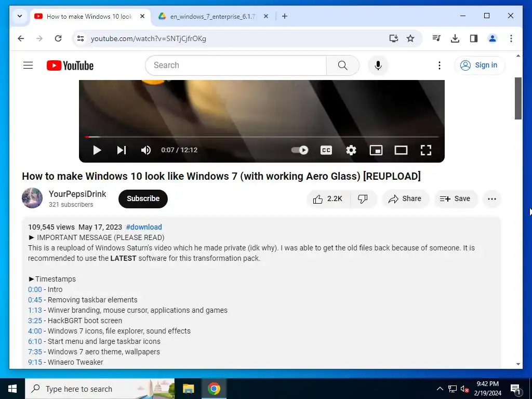This screenshot has height=399, width=532.
Task: Click the Sign in button
Action: pyautogui.click(x=480, y=65)
